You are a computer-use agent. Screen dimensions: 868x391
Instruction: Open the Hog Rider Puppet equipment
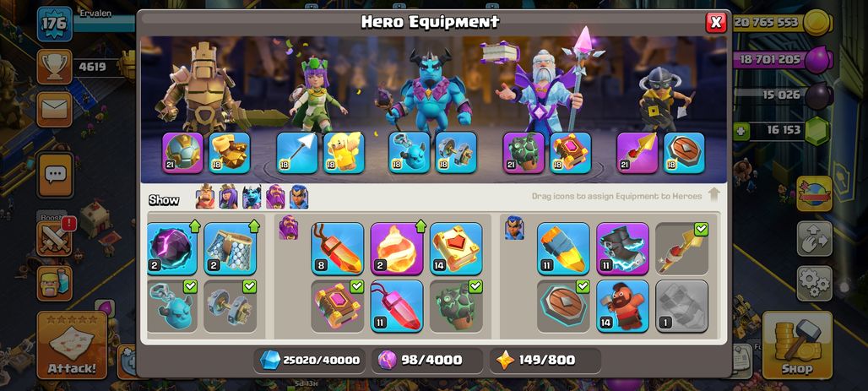pyautogui.click(x=623, y=306)
